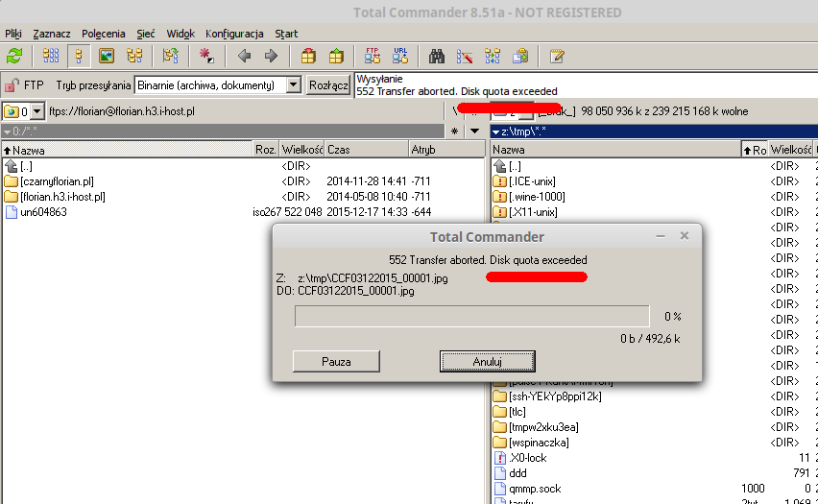This screenshot has width=818, height=504.
Task: Select the tmpw2xku3ea folder
Action: click(543, 427)
